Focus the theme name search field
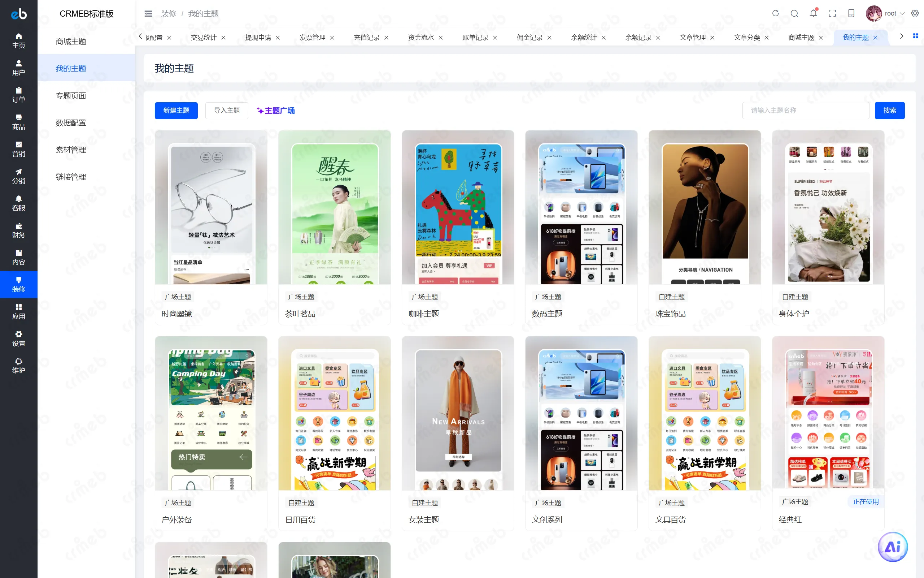 click(806, 111)
